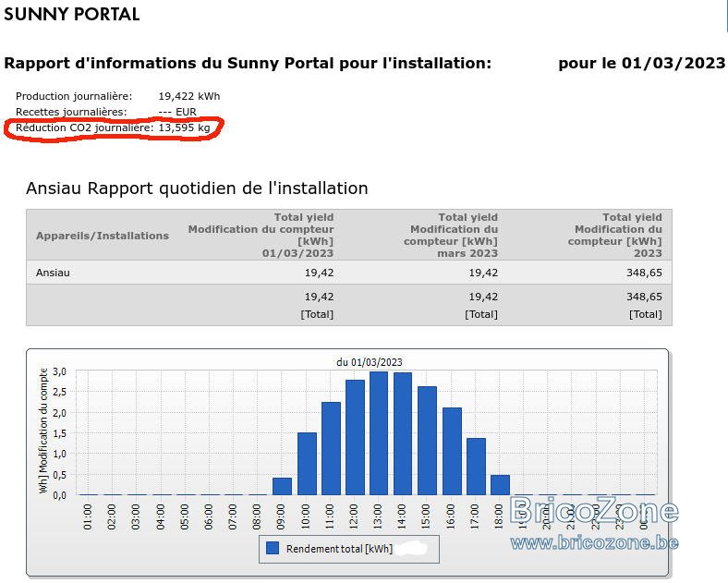Click the Production journalière 19,422 kWh value
This screenshot has width=728, height=583.
189,96
